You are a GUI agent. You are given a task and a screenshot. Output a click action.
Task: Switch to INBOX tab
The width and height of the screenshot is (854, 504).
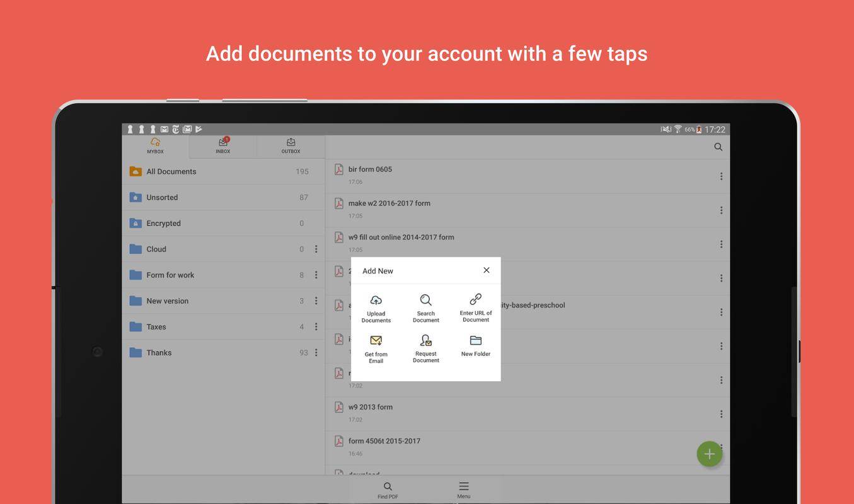tap(223, 146)
